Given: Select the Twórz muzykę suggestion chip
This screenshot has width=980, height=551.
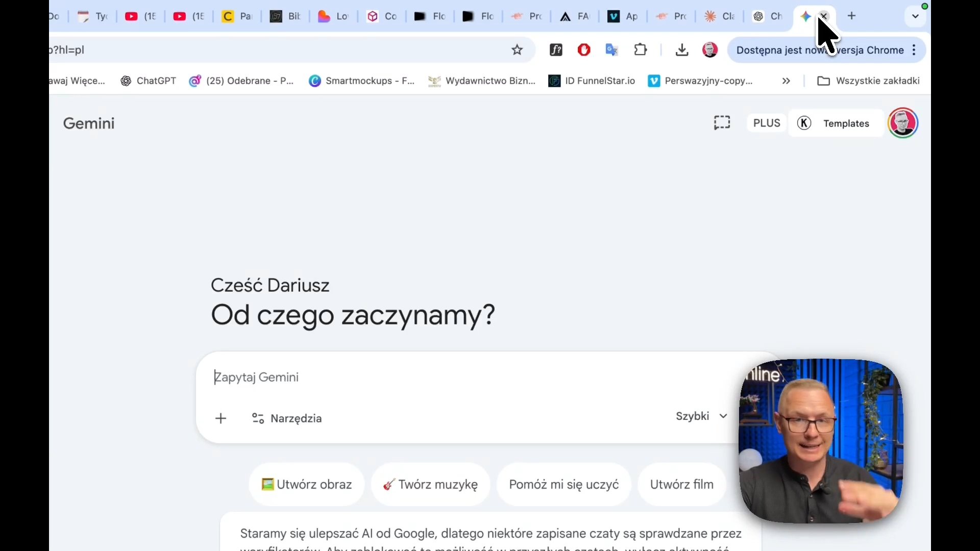Looking at the screenshot, I should coord(431,485).
